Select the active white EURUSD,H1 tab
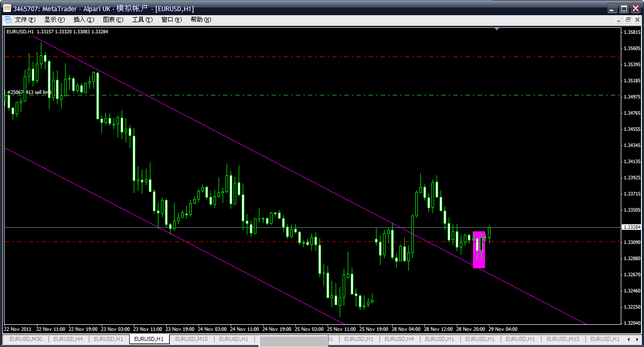 (149, 339)
